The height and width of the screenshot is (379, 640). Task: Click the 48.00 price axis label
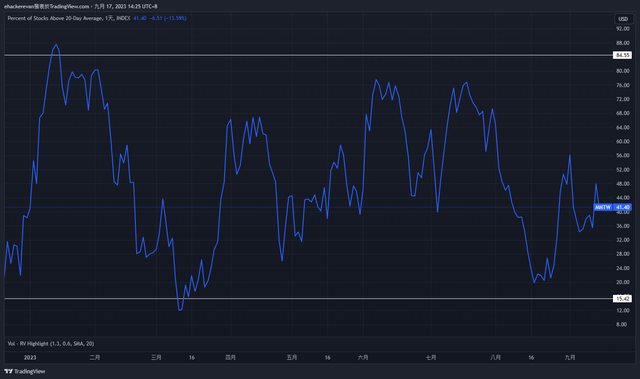[623, 184]
